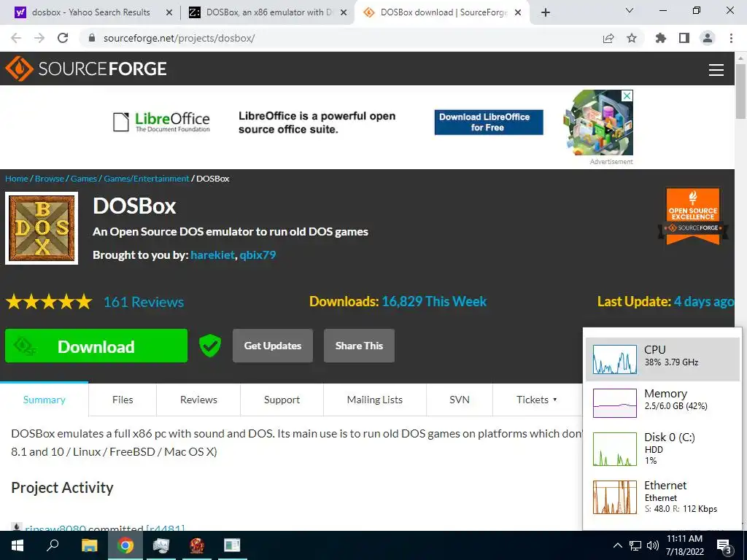Image resolution: width=747 pixels, height=560 pixels.
Task: Click the network tray icon
Action: point(635,545)
